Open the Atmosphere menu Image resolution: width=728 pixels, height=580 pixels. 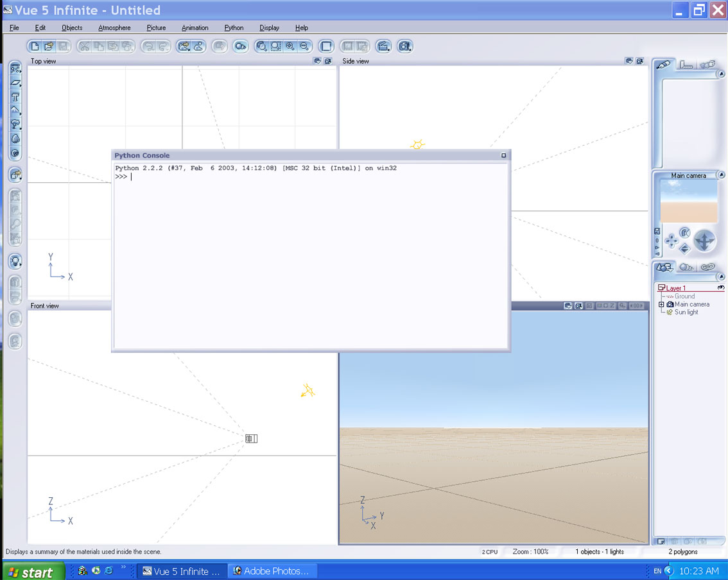click(114, 28)
